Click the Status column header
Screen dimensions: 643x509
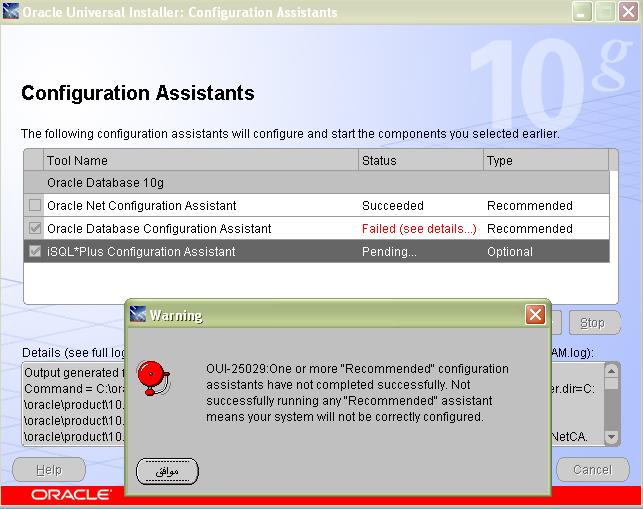(x=420, y=160)
